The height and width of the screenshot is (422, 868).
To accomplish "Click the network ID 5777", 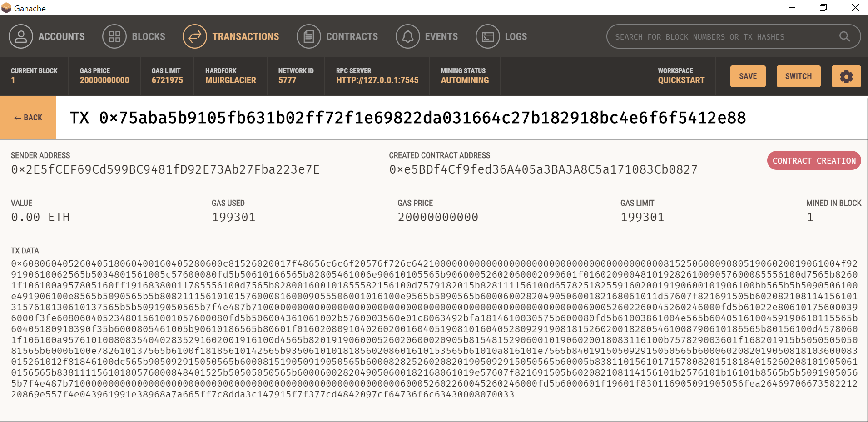I will tap(287, 80).
